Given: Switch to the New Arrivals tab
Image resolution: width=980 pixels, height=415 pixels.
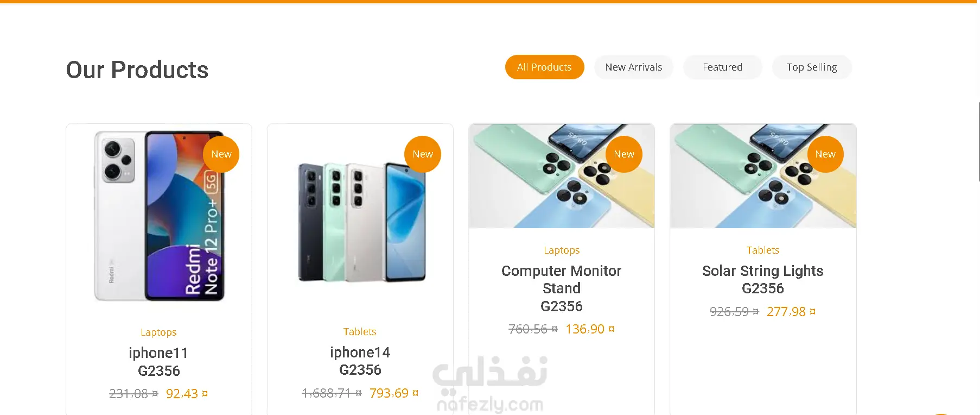Looking at the screenshot, I should (x=633, y=67).
